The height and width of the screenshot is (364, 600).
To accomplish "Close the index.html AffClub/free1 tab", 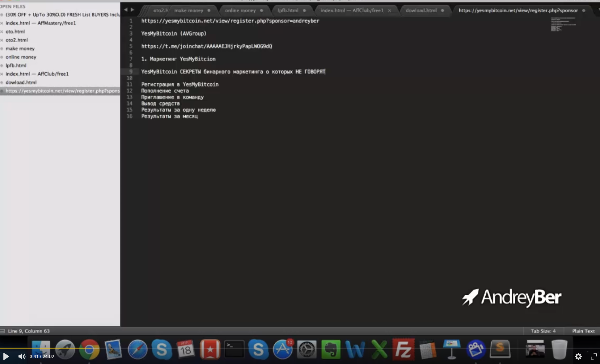I will [x=390, y=10].
